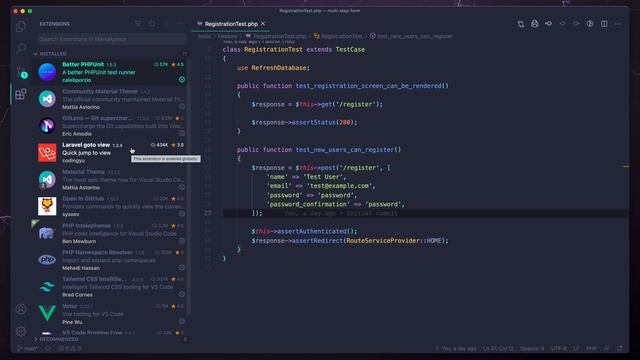640x360 pixels.
Task: Click the first icon in editor toolbar
Action: pos(521,24)
